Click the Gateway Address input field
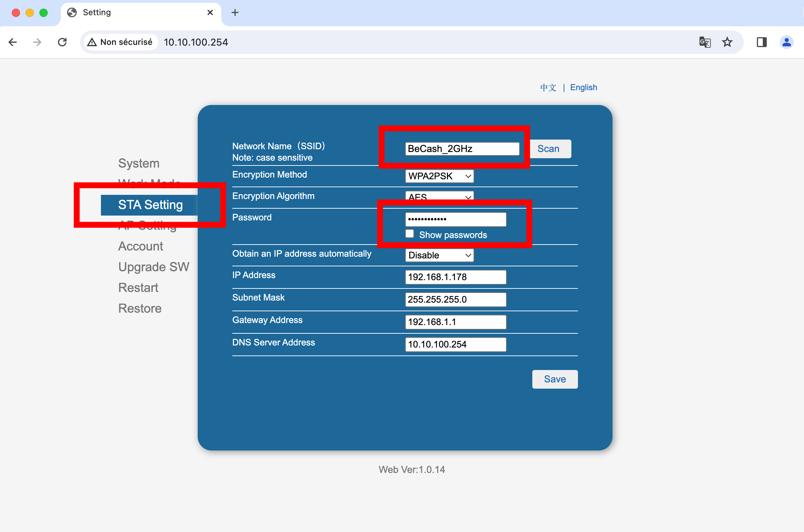 point(455,322)
